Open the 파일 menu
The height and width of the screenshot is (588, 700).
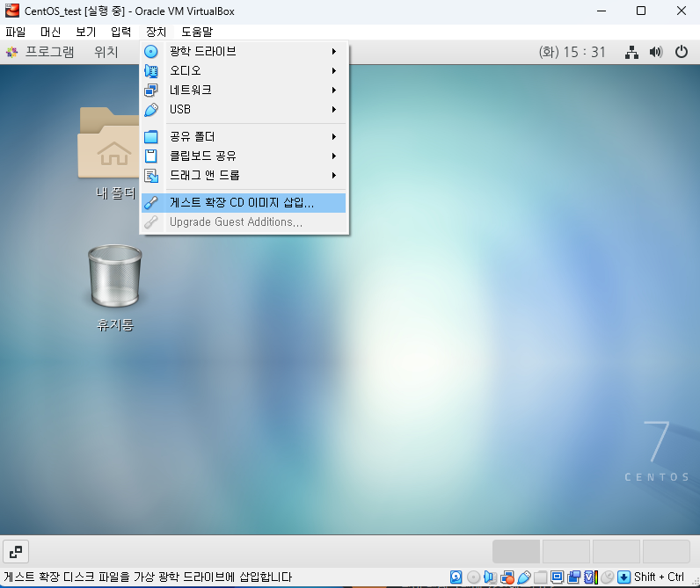pos(16,32)
